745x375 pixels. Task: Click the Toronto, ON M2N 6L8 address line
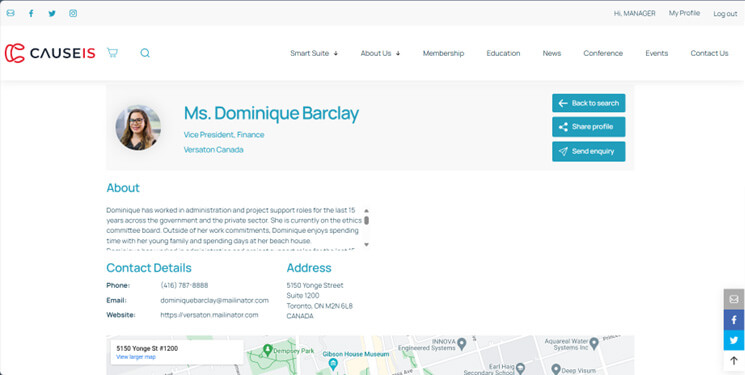click(x=319, y=306)
